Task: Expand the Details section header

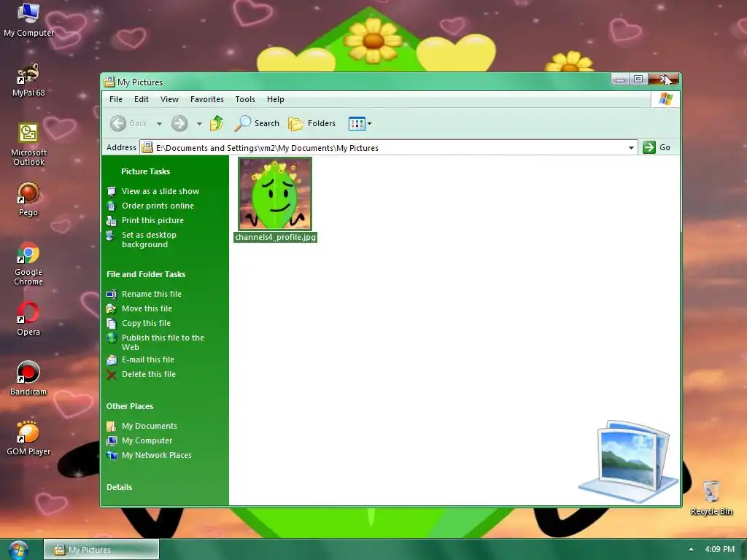Action: pyautogui.click(x=119, y=487)
